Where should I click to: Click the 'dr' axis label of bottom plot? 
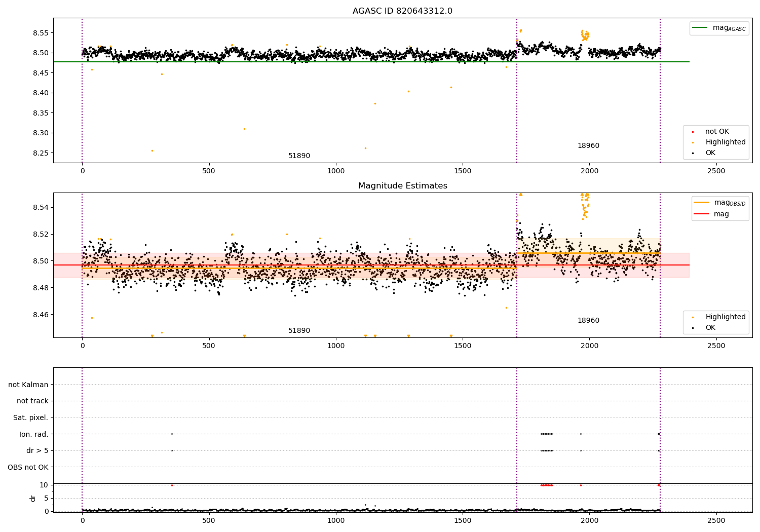click(x=33, y=498)
